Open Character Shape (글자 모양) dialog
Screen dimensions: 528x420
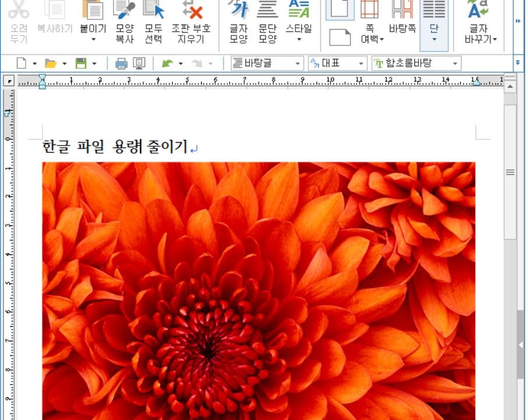(238, 22)
